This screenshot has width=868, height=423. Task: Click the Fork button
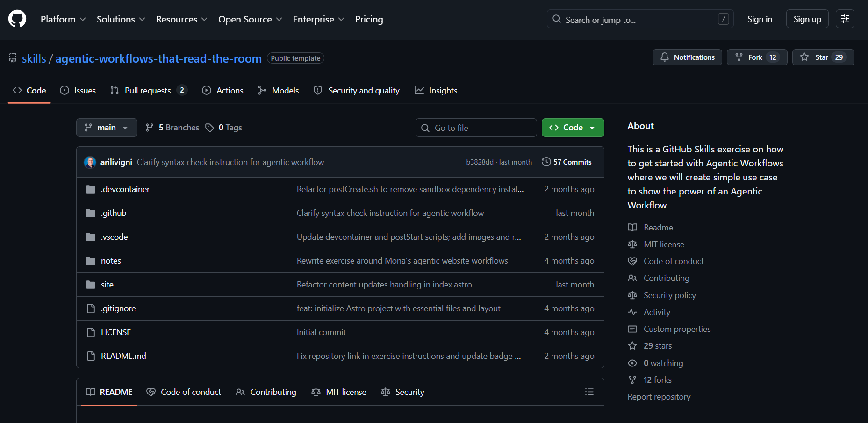click(x=757, y=57)
